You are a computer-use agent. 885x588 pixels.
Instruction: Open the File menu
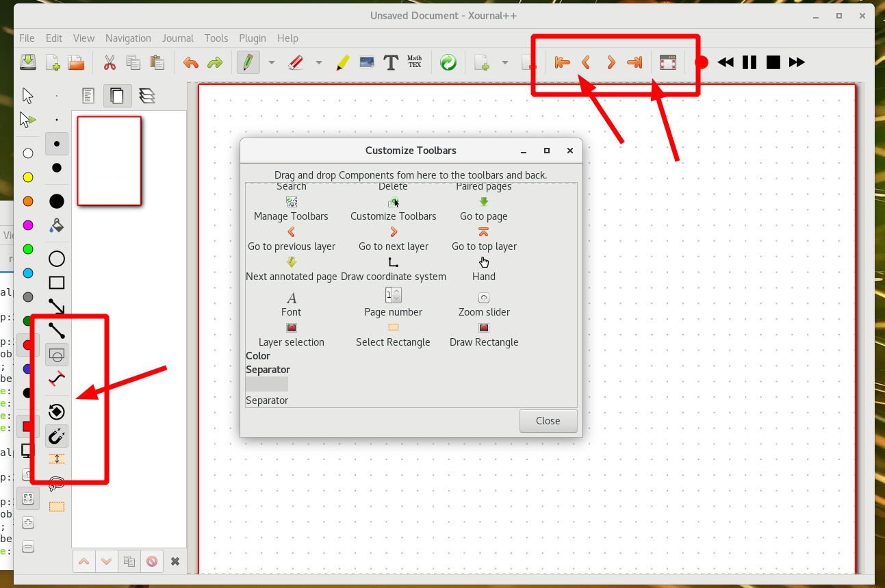coord(27,38)
